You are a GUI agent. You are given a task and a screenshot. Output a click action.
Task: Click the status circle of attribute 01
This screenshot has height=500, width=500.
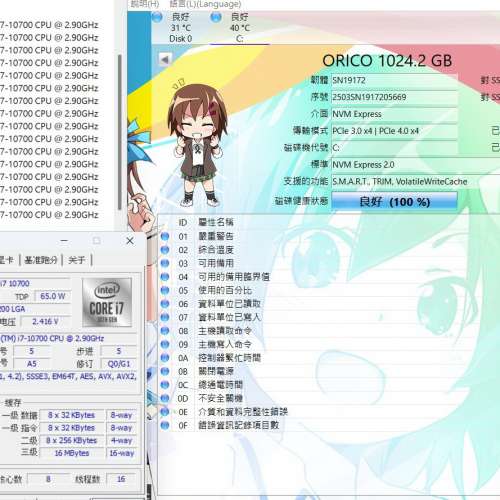[x=165, y=236]
